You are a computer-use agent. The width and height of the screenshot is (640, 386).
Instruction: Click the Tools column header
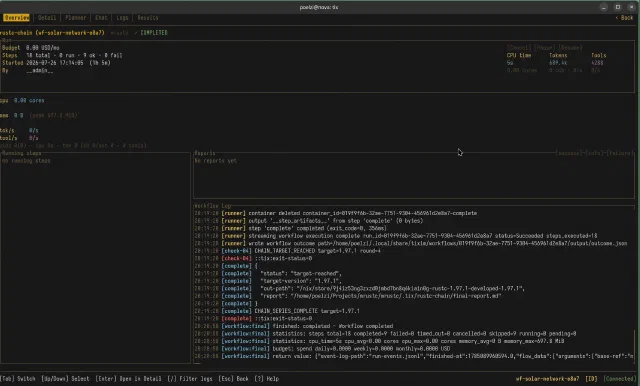(598, 55)
